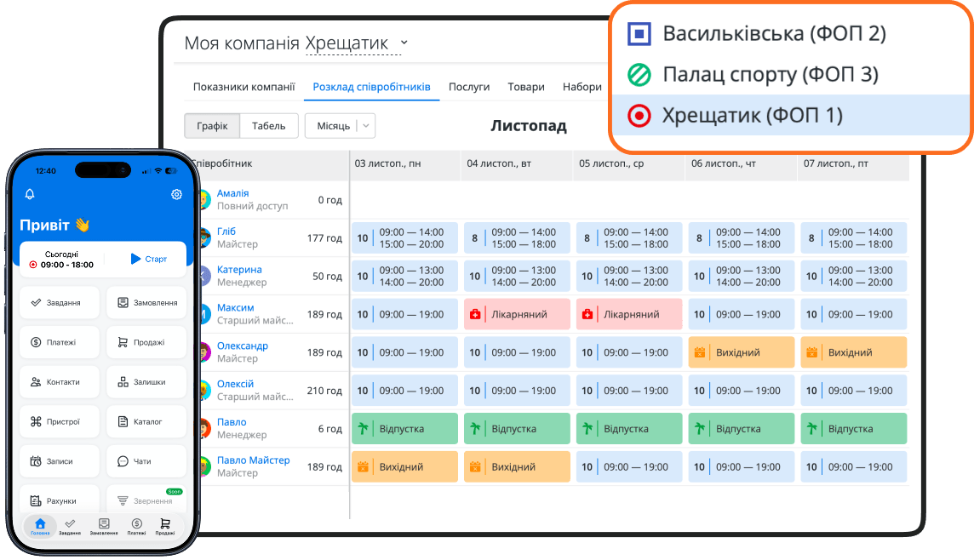
Task: Open settings gear in the phone app
Action: (176, 194)
